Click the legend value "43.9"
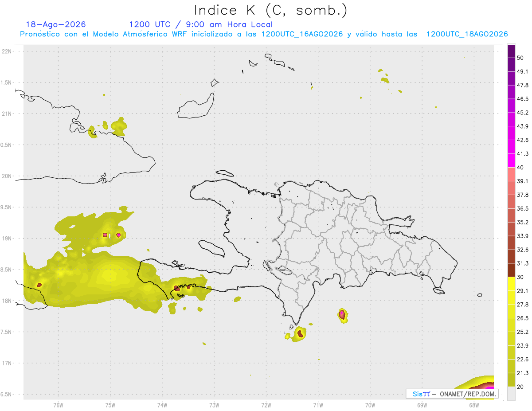Image resolution: width=532 pixels, height=411 pixels. point(522,126)
